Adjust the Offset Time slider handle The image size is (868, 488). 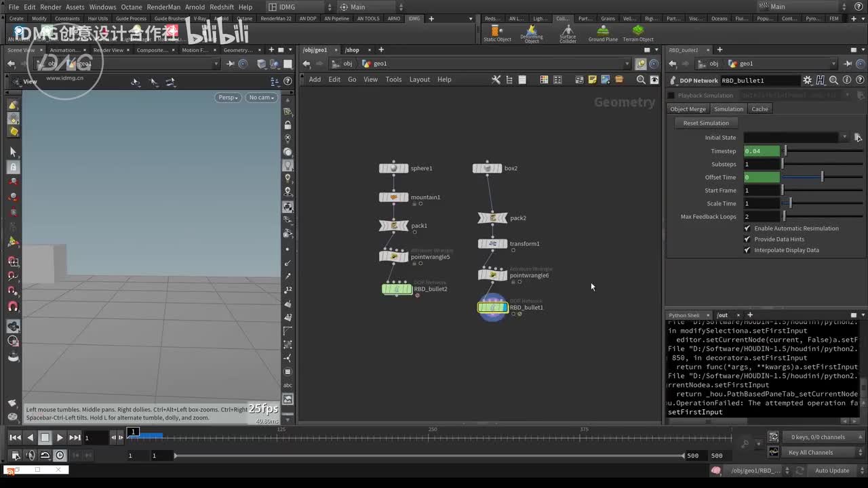click(x=822, y=178)
